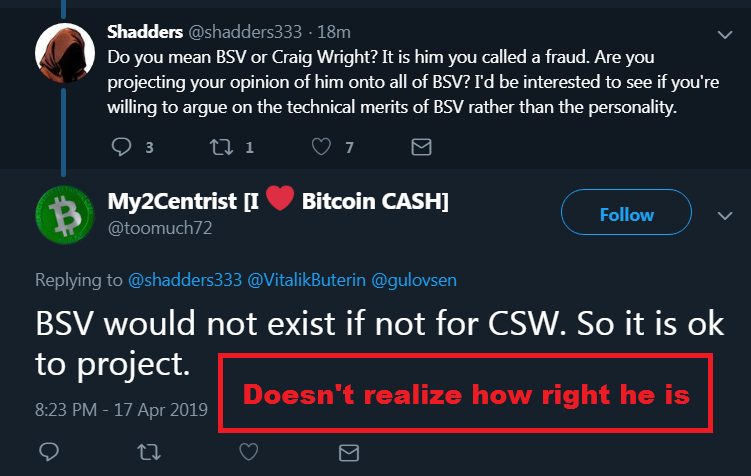Click the 8:23 PM tweet timestamp
Screen dimensions: 751x476
tap(121, 409)
